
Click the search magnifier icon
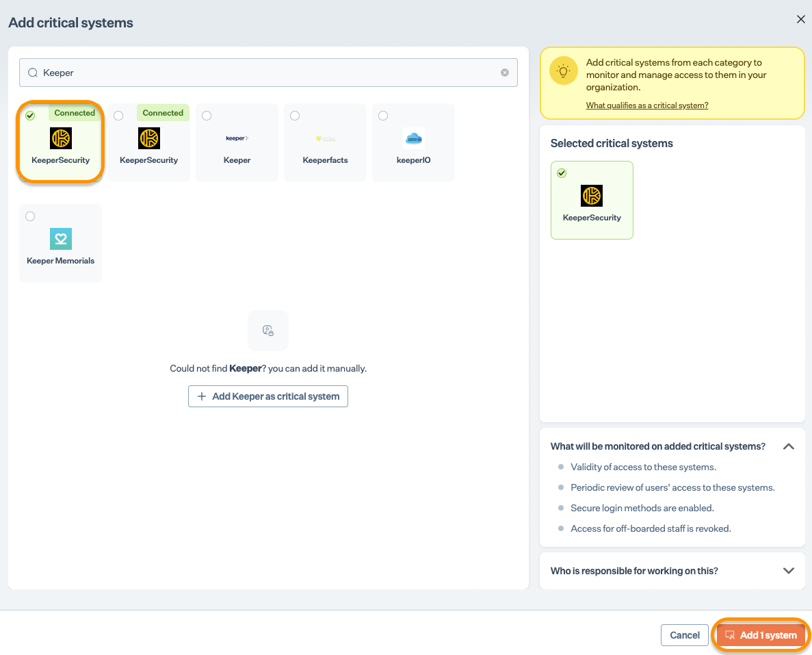coord(33,73)
